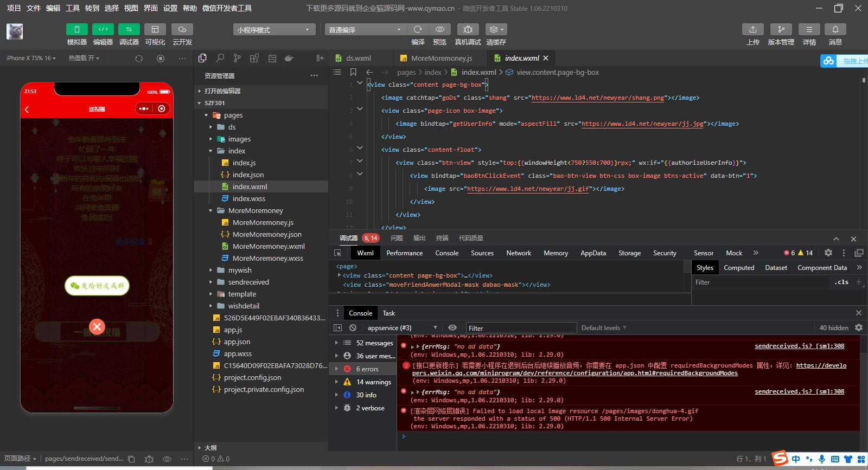
Task: Switch to the Network tab
Action: [x=518, y=253]
